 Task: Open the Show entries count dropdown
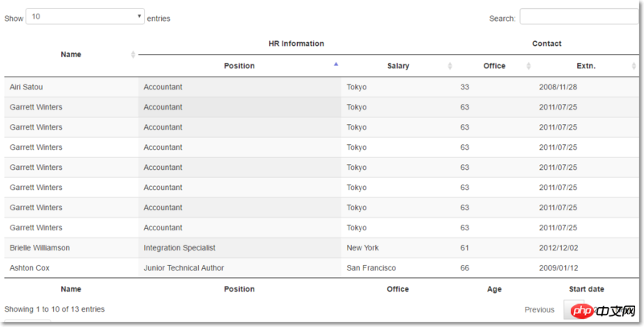pyautogui.click(x=85, y=16)
